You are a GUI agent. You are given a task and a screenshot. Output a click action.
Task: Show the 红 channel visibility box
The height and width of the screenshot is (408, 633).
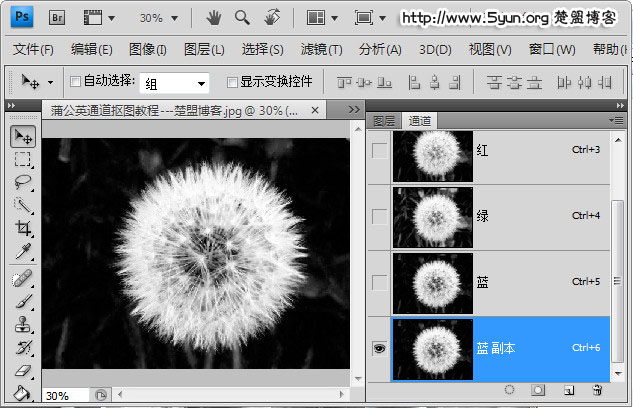point(379,151)
